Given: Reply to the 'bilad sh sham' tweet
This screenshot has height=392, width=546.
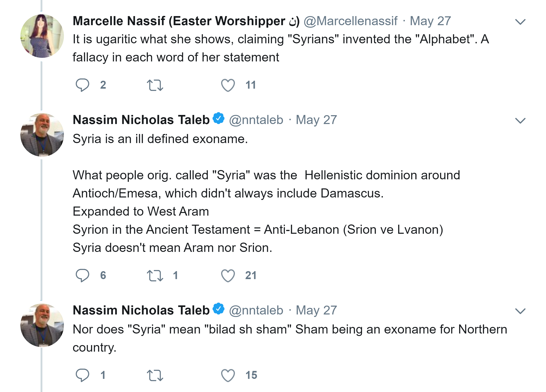Looking at the screenshot, I should pos(82,375).
